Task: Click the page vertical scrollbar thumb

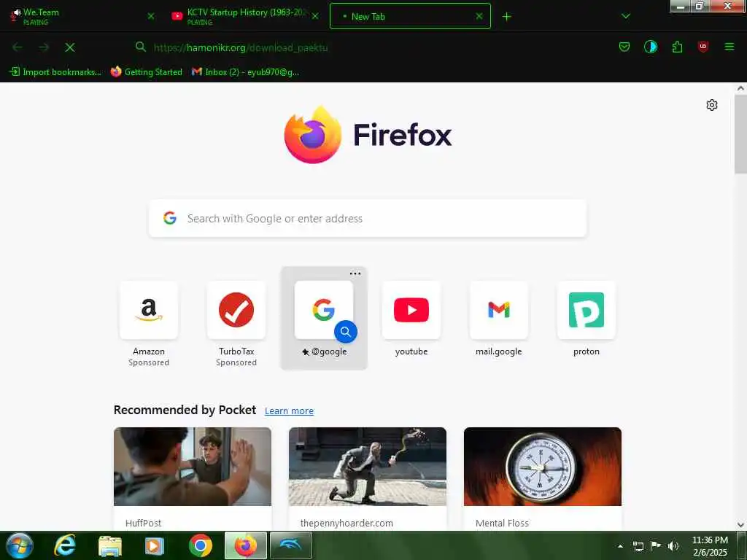Action: tap(740, 134)
